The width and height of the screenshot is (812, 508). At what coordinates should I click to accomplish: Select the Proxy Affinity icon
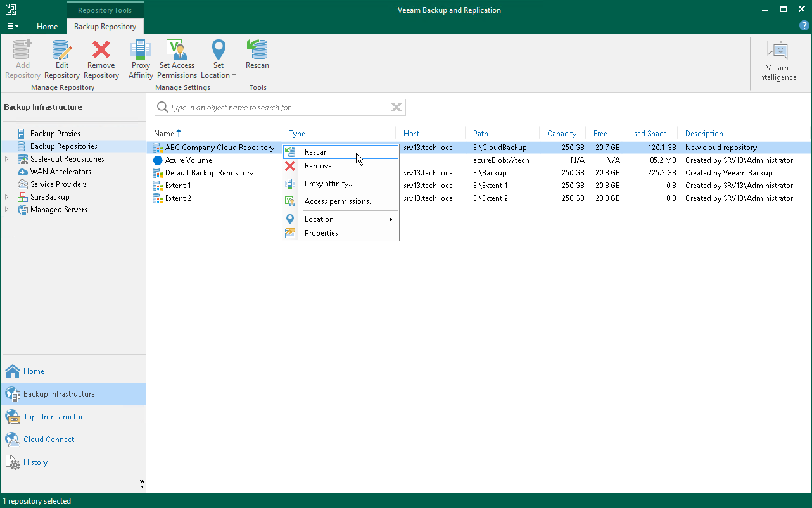(140, 57)
